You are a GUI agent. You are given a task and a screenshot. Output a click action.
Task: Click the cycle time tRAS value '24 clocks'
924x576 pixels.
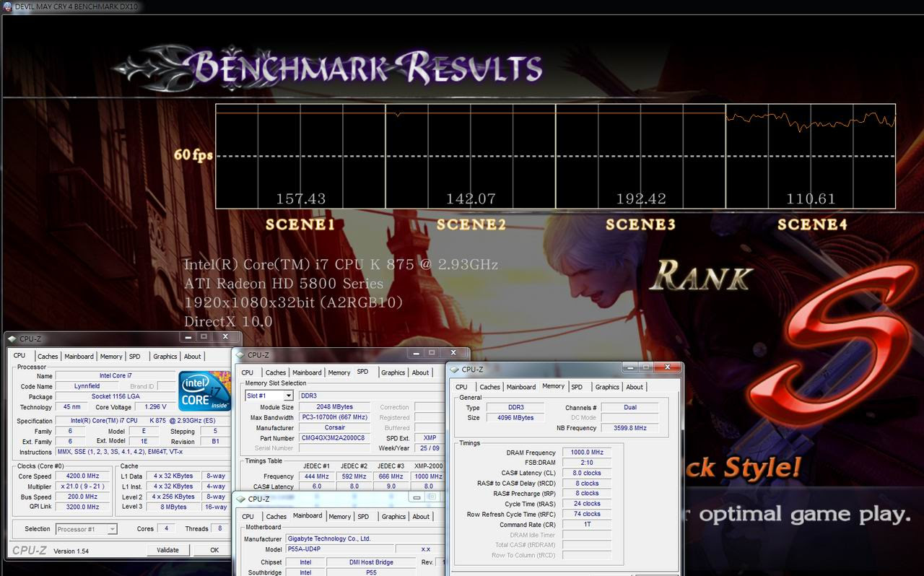click(x=587, y=504)
